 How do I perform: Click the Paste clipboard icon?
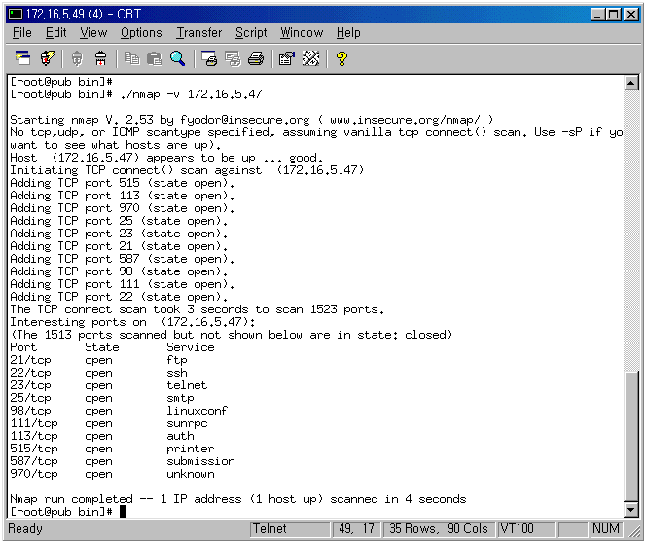pos(154,59)
